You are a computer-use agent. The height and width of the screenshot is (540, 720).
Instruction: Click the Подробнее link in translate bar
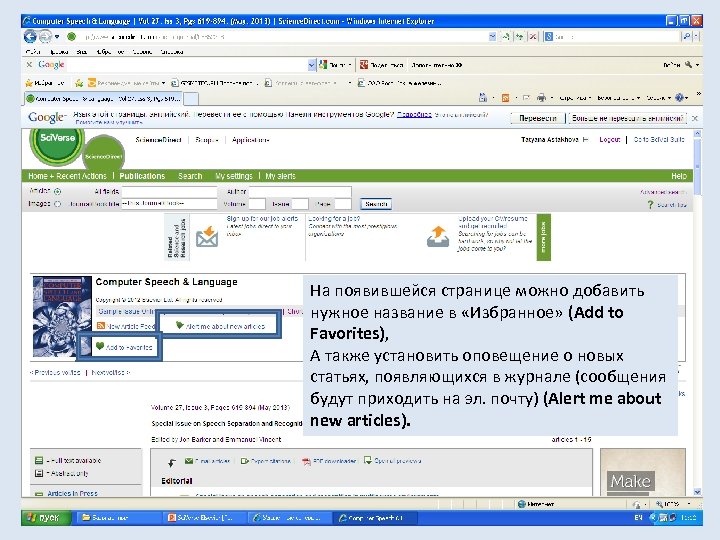414,114
